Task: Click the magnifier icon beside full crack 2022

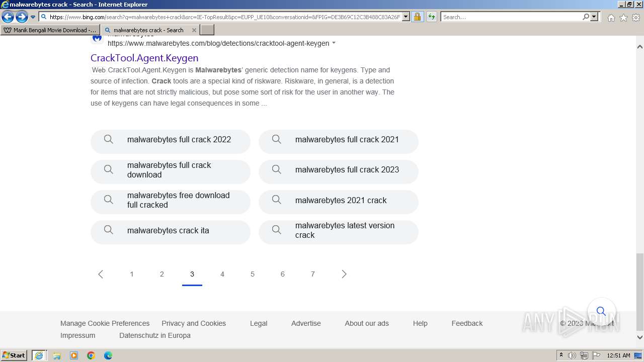Action: (109, 139)
